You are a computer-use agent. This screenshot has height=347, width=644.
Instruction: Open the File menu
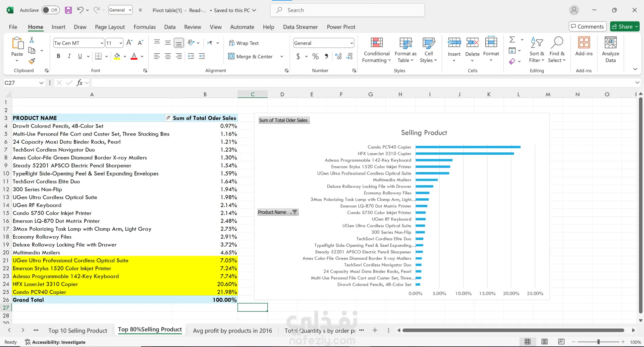tap(13, 27)
